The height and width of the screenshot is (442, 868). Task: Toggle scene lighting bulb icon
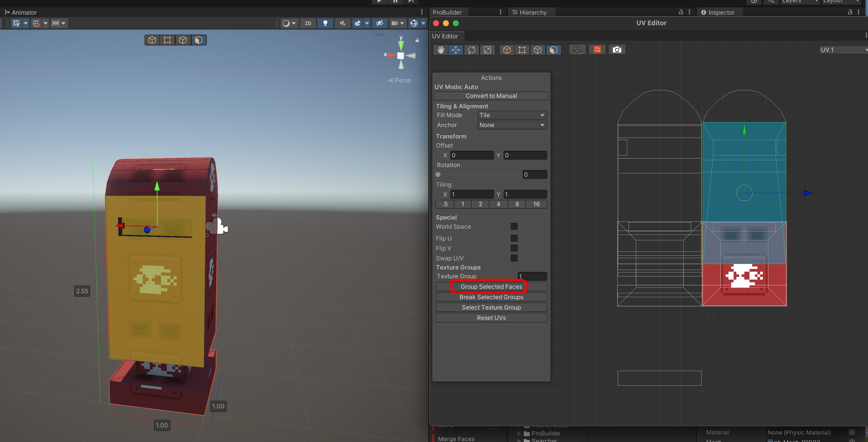[325, 23]
